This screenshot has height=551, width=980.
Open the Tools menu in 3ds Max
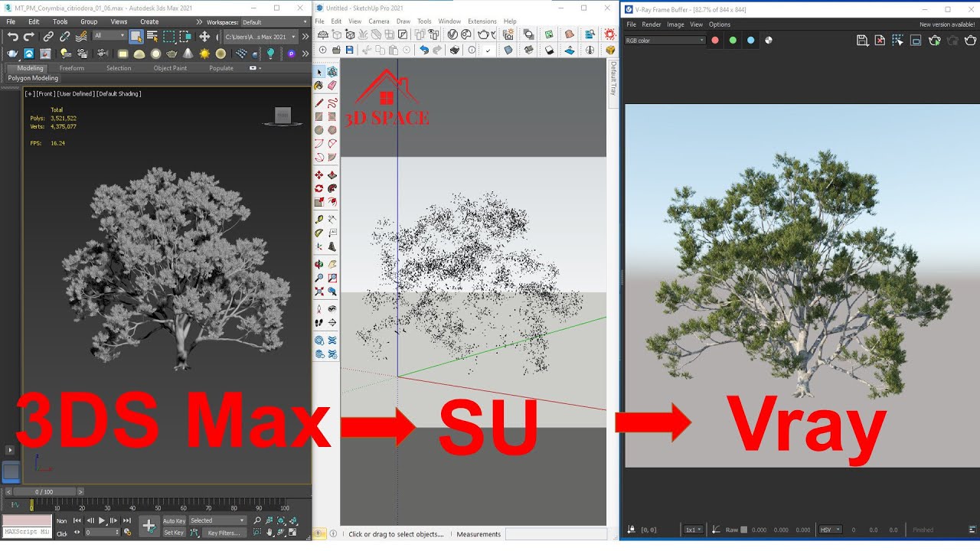[x=60, y=22]
